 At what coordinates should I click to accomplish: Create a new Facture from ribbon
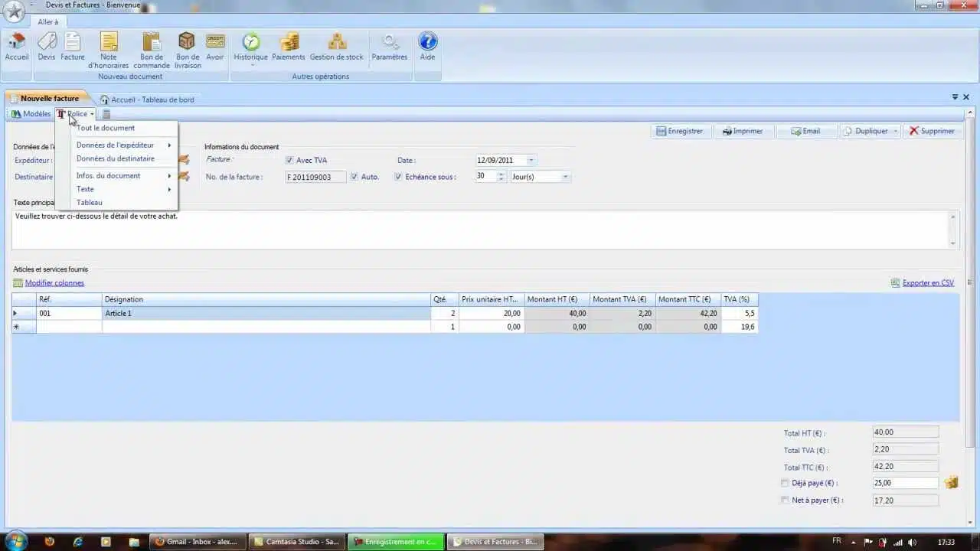(x=73, y=43)
